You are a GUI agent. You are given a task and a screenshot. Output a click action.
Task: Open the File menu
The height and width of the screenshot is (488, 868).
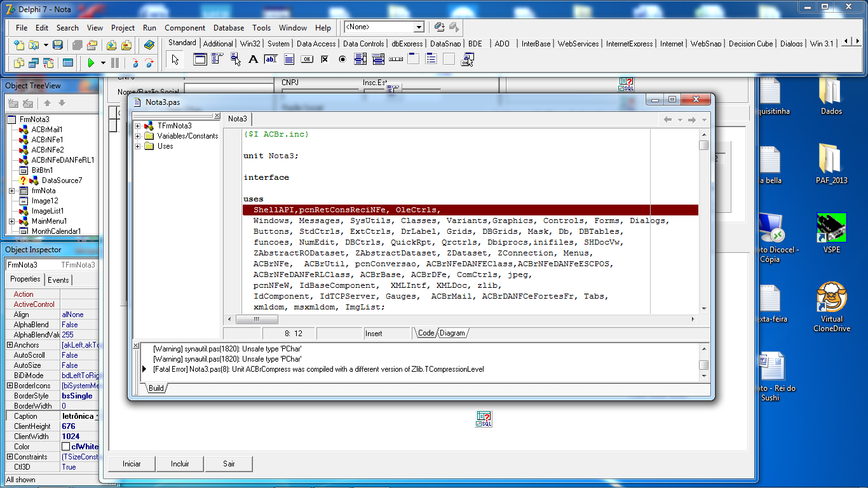click(x=22, y=28)
